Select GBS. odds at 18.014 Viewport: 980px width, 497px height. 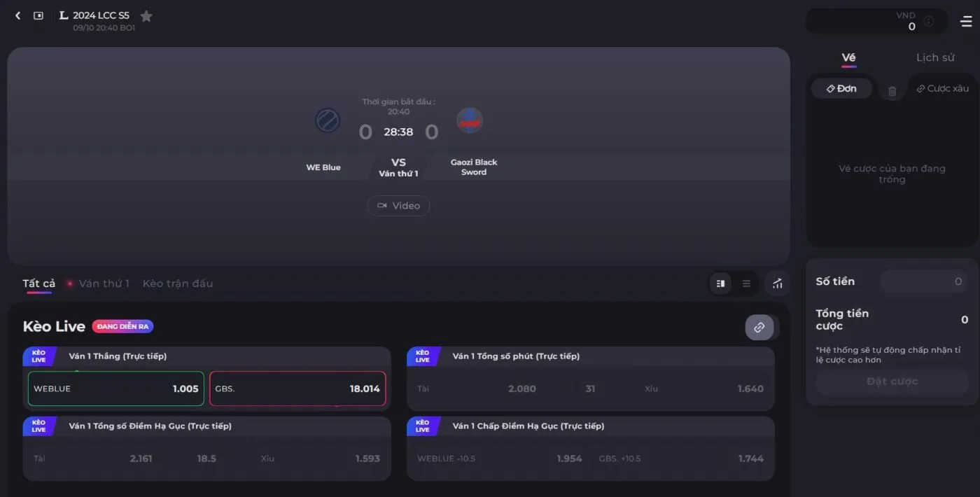[297, 388]
